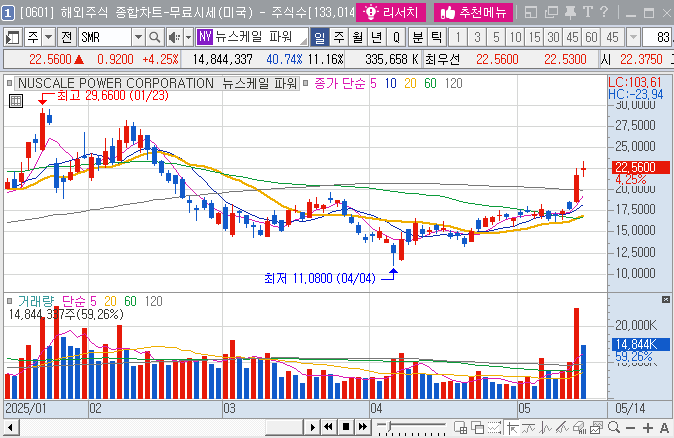Click the chart eraser icon

click(x=579, y=428)
